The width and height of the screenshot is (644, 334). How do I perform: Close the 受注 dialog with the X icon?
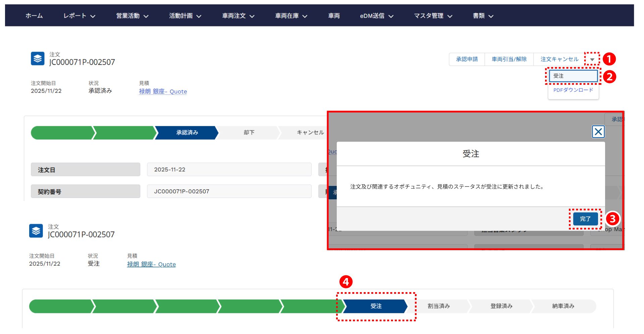598,132
